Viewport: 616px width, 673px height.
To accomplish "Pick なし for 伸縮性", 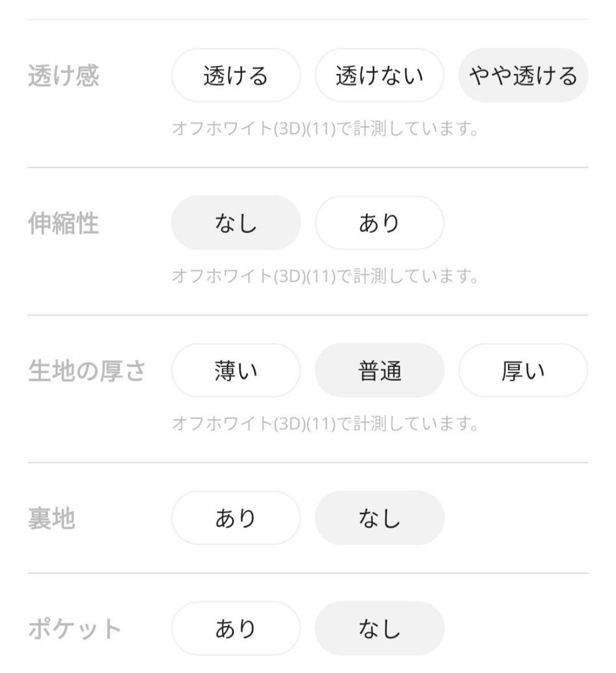I will coord(236,222).
